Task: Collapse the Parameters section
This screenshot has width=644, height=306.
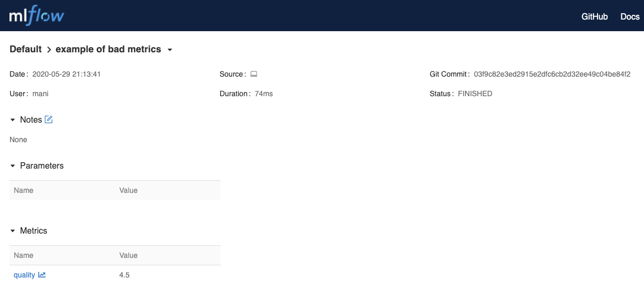Action: click(x=13, y=165)
